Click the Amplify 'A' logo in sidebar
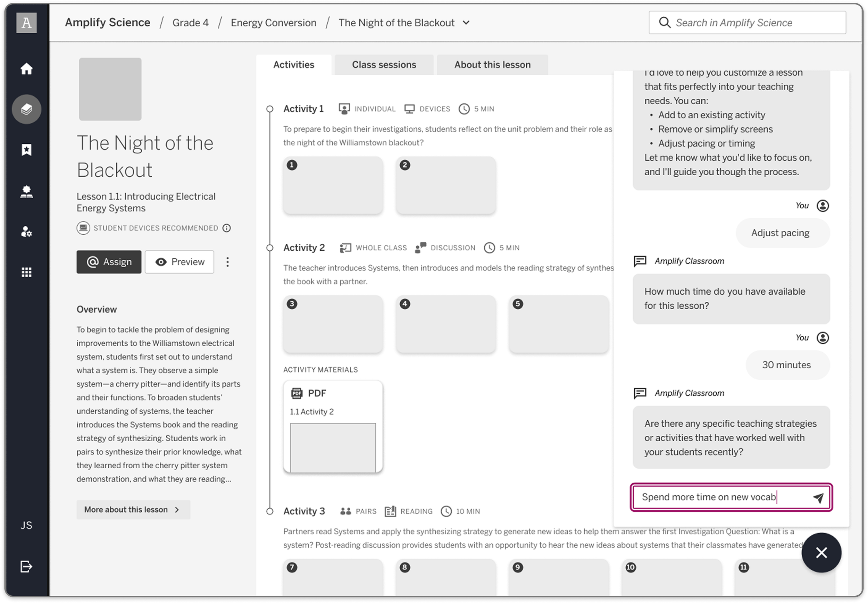The width and height of the screenshot is (868, 603). pos(26,23)
